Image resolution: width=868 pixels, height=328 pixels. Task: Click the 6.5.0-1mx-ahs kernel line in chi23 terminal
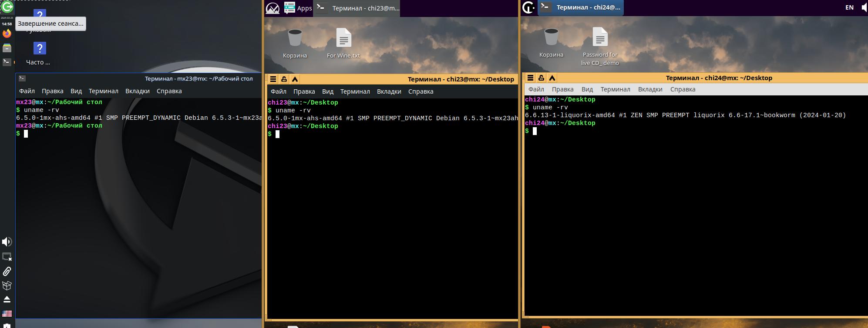pos(393,118)
